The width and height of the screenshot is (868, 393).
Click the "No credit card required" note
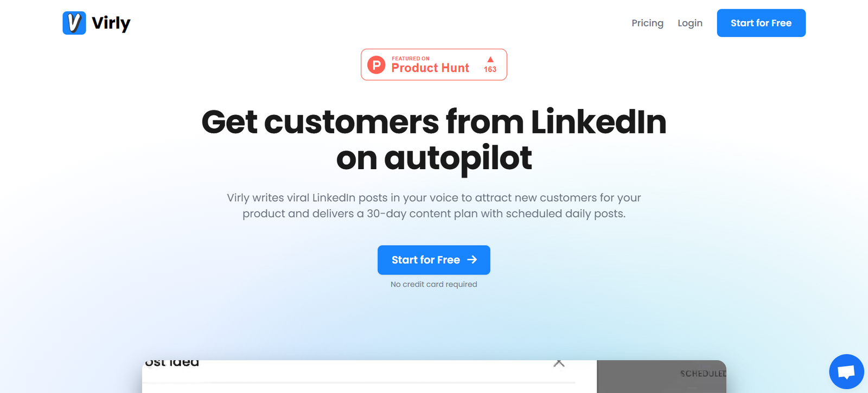tap(433, 284)
